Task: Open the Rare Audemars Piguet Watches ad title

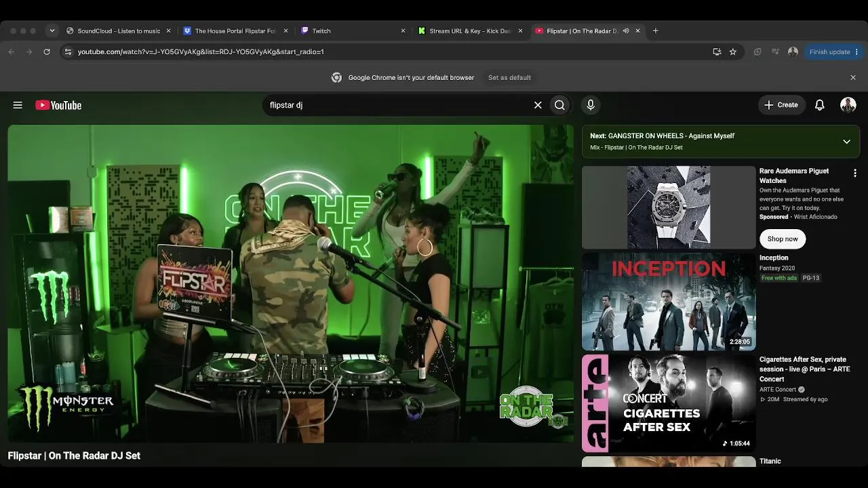Action: pos(794,176)
